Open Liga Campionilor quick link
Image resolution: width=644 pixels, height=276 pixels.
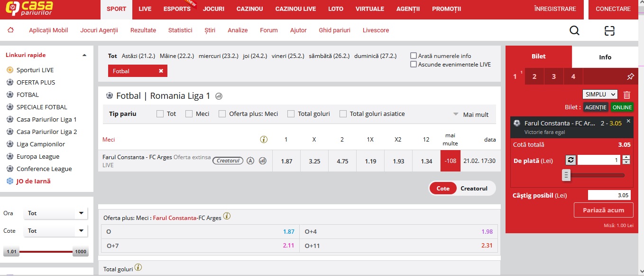(x=41, y=144)
